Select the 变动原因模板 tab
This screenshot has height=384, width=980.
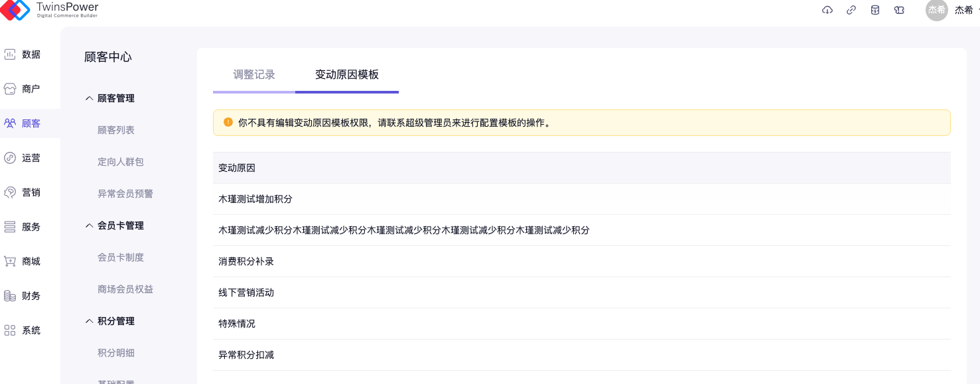click(x=347, y=74)
